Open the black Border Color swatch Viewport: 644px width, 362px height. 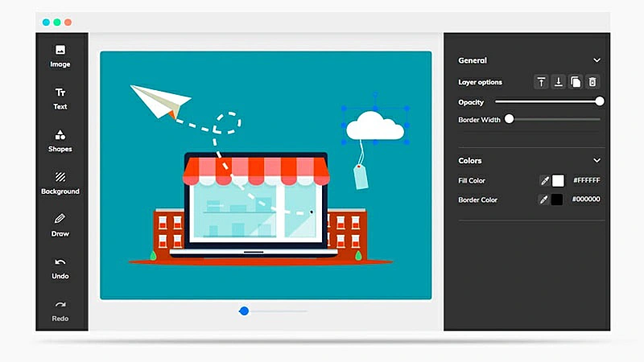click(x=557, y=200)
